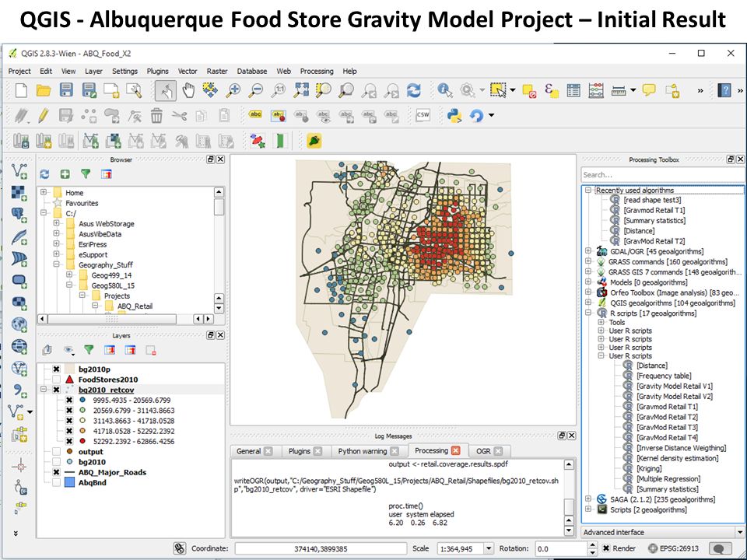Click the yellow abc labeling icon
This screenshot has width=747, height=560.
pyautogui.click(x=256, y=114)
